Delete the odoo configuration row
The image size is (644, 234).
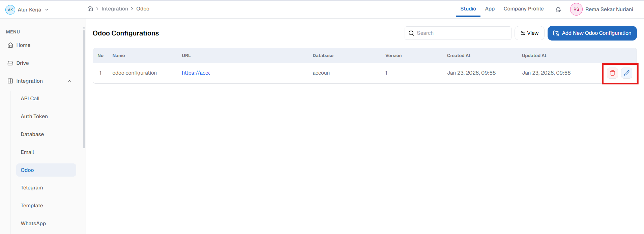612,73
